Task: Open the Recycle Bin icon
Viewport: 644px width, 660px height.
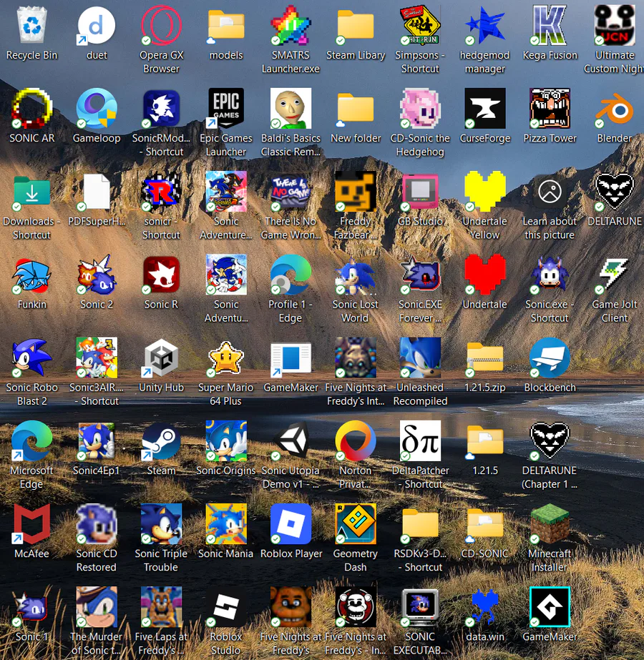Action: [x=31, y=25]
